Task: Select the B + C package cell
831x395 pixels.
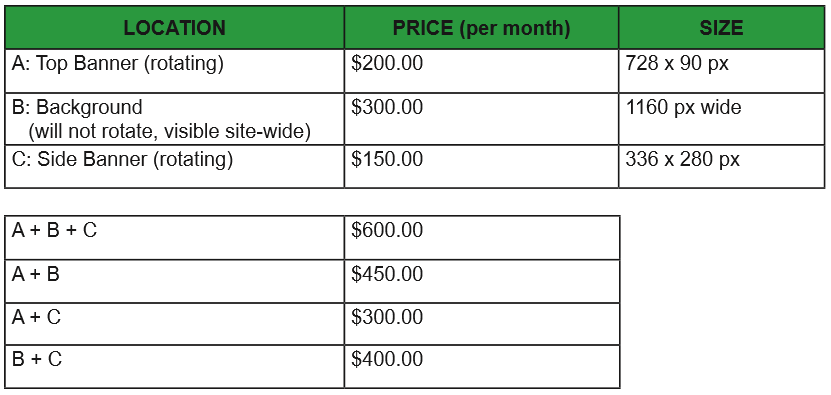Action: pyautogui.click(x=174, y=366)
